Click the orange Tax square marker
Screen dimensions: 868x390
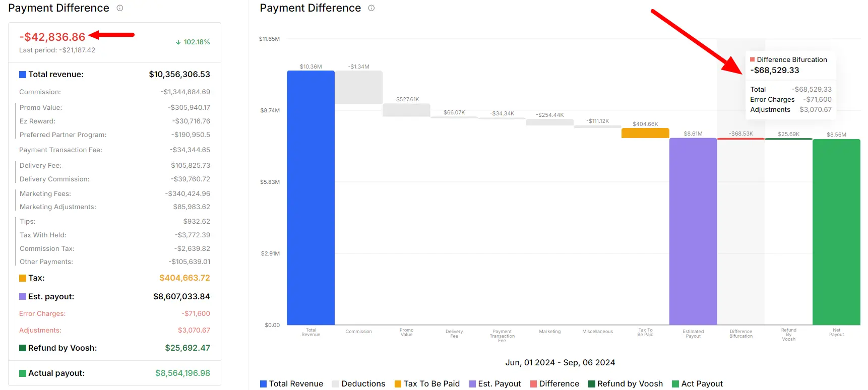pyautogui.click(x=23, y=278)
